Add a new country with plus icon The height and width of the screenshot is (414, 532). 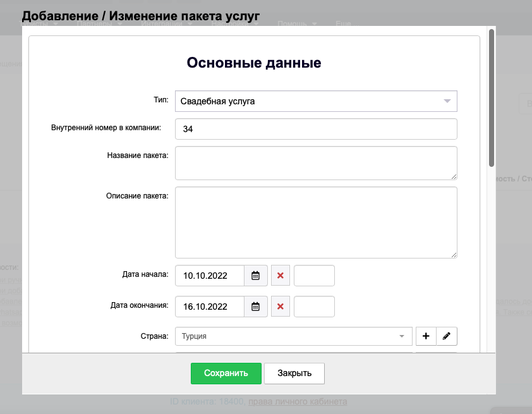click(426, 336)
